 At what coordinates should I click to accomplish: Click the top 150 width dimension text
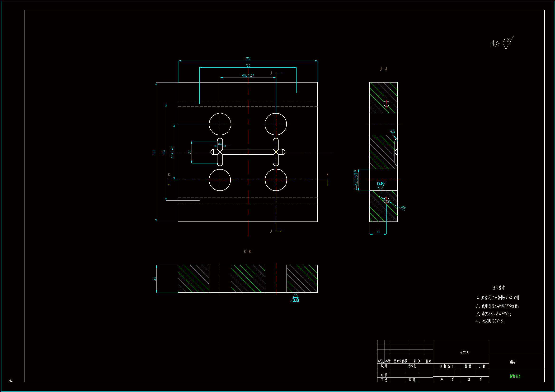coord(248,59)
